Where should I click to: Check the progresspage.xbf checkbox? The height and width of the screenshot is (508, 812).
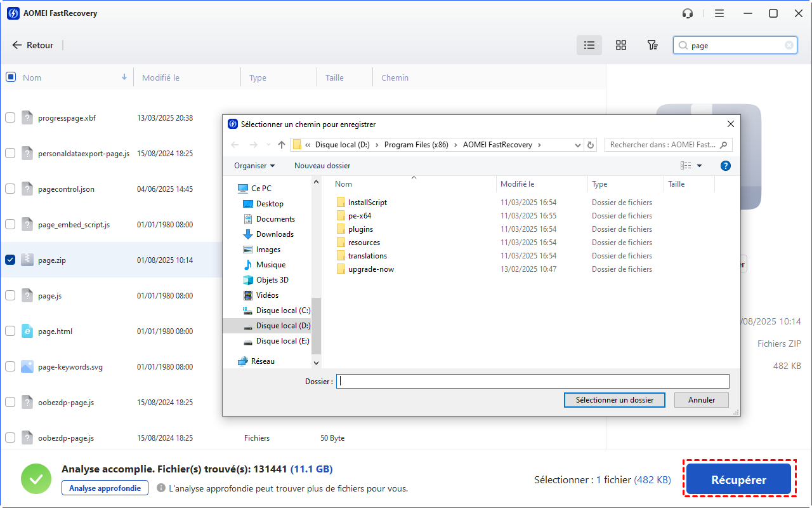pos(10,117)
